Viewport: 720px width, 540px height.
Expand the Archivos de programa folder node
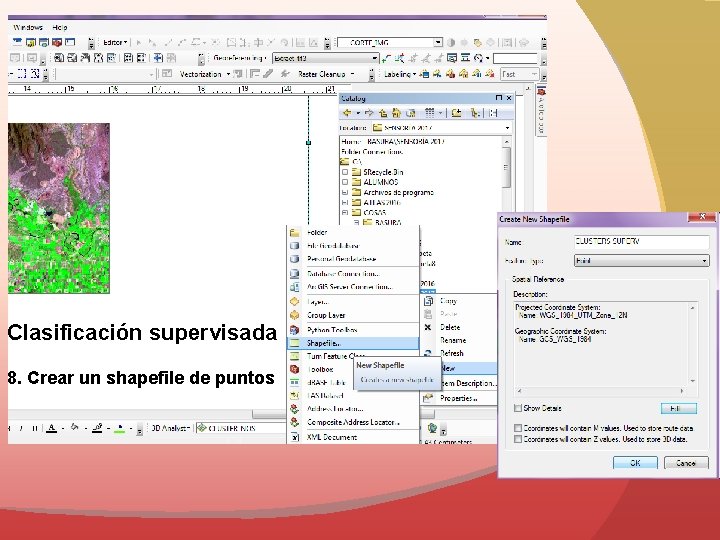click(345, 192)
